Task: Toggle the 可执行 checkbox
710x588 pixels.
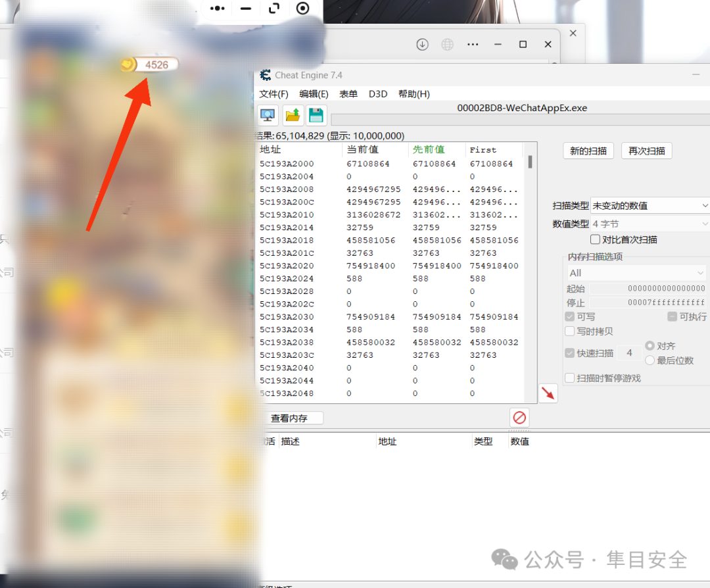Action: coord(672,316)
